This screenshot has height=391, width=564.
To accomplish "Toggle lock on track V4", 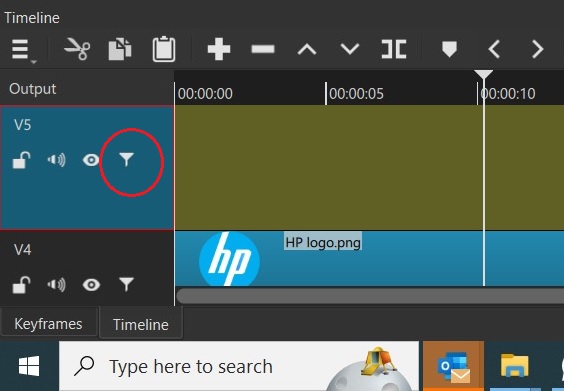I will [x=21, y=285].
